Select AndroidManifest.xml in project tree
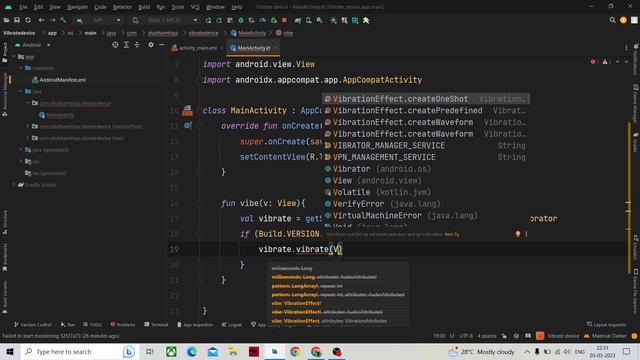Image resolution: width=640 pixels, height=360 pixels. 62,80
